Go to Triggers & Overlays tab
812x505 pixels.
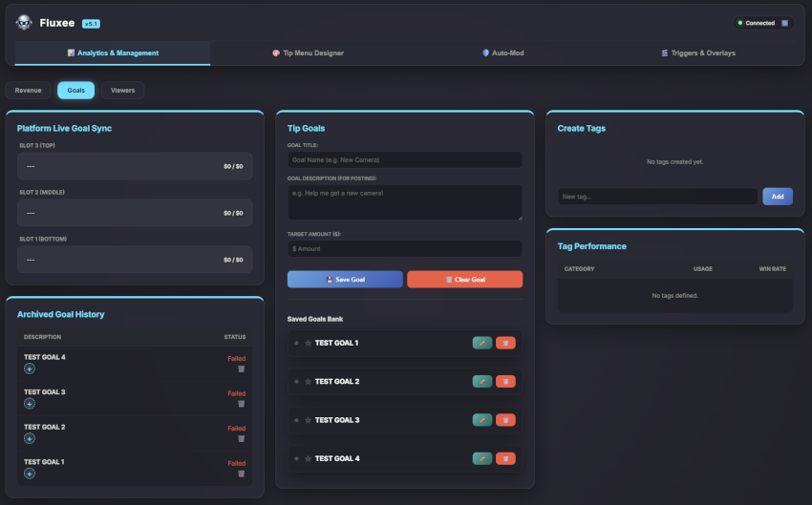click(698, 53)
